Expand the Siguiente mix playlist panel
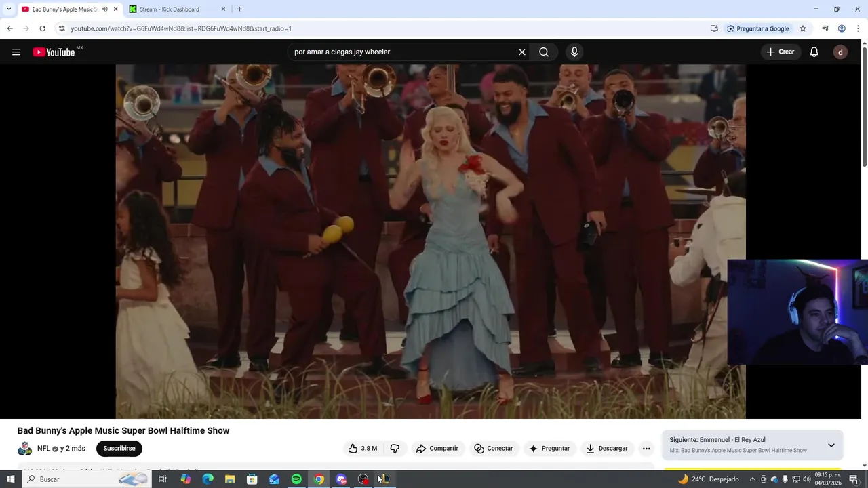The height and width of the screenshot is (488, 868). point(831,445)
